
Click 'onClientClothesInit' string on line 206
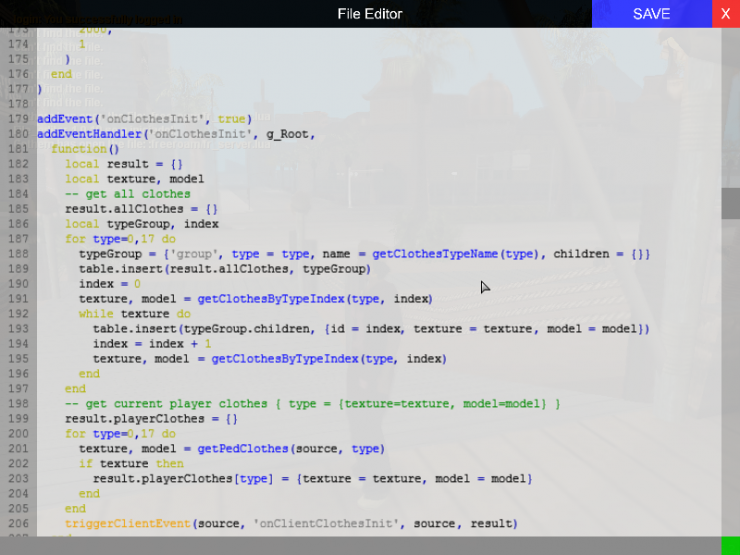327,524
